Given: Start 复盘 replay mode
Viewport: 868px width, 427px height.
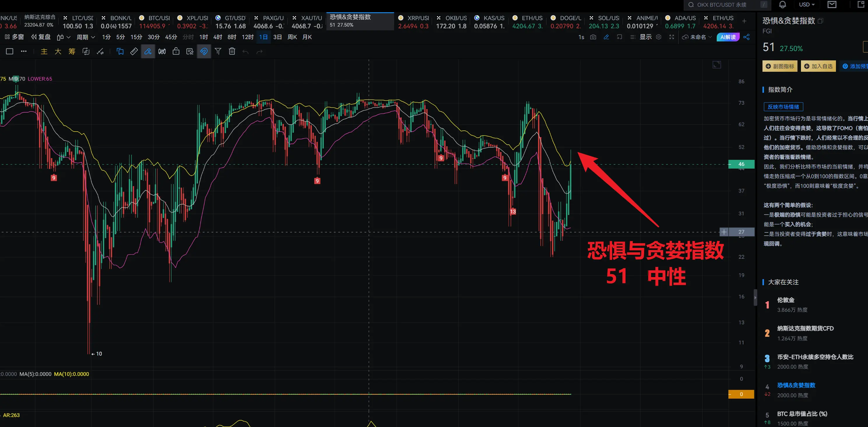Looking at the screenshot, I should 41,37.
